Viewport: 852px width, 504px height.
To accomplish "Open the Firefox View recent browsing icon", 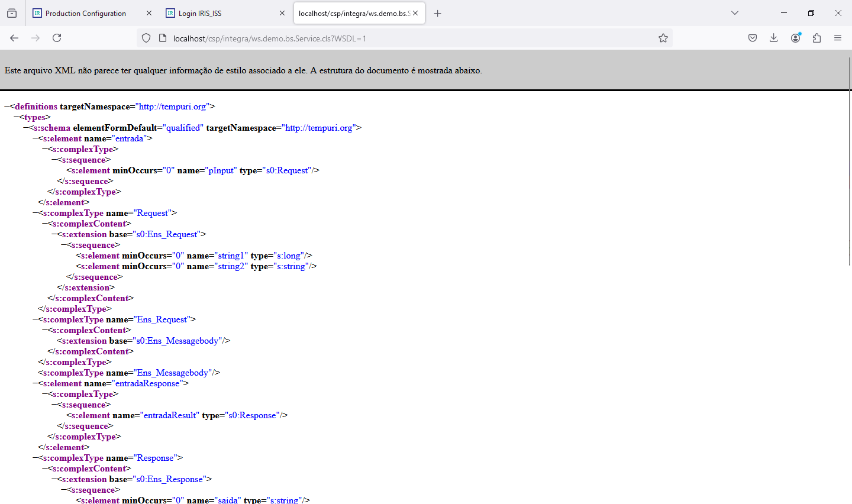I will [12, 13].
